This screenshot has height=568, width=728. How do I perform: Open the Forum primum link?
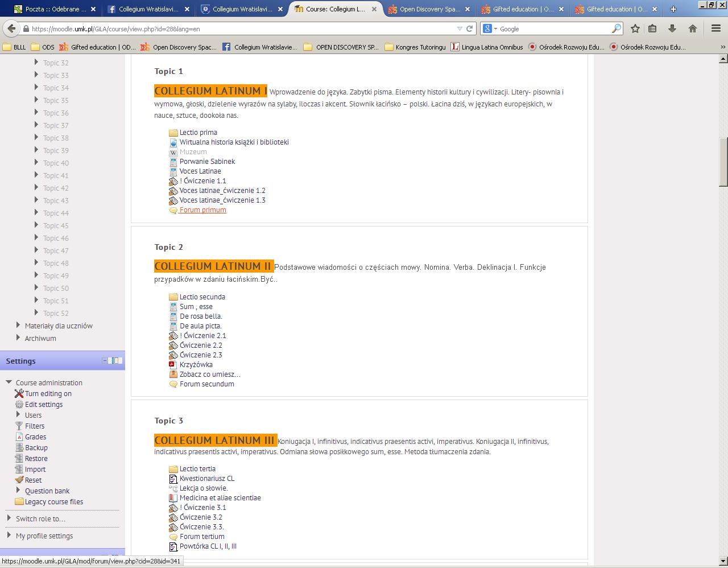(x=202, y=210)
